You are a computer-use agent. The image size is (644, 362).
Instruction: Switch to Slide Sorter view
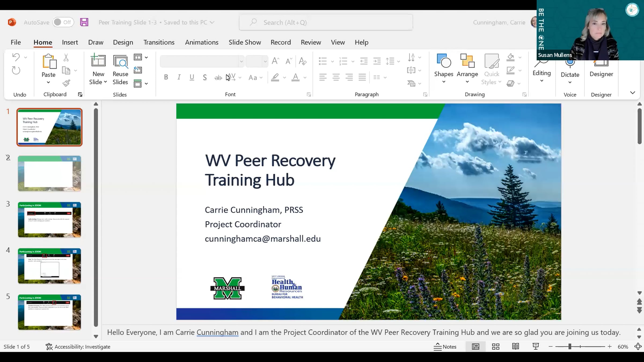click(496, 346)
